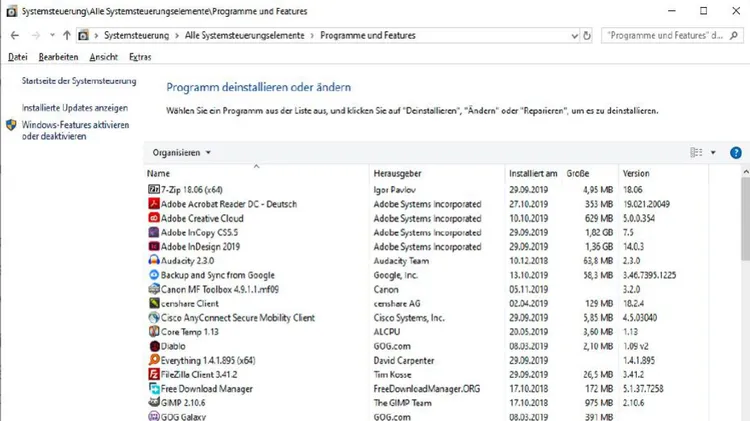This screenshot has width=750, height=421.
Task: Open the Bearbeiten menu
Action: coord(58,57)
